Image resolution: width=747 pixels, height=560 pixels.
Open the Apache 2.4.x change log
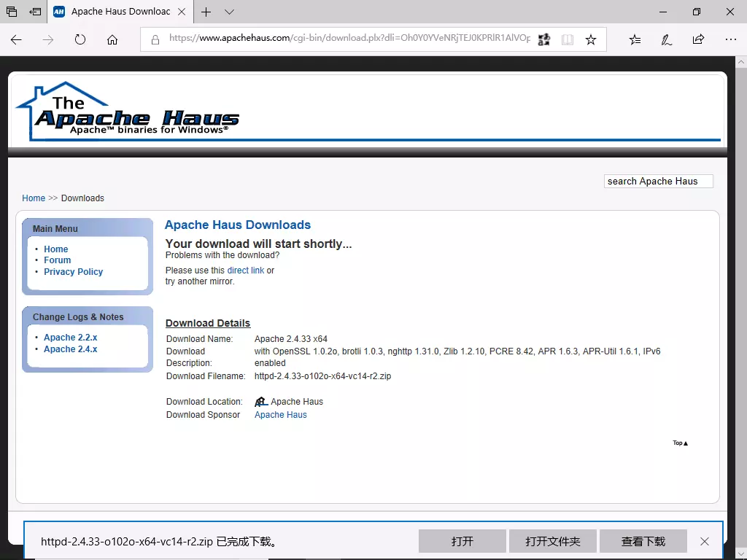(71, 349)
